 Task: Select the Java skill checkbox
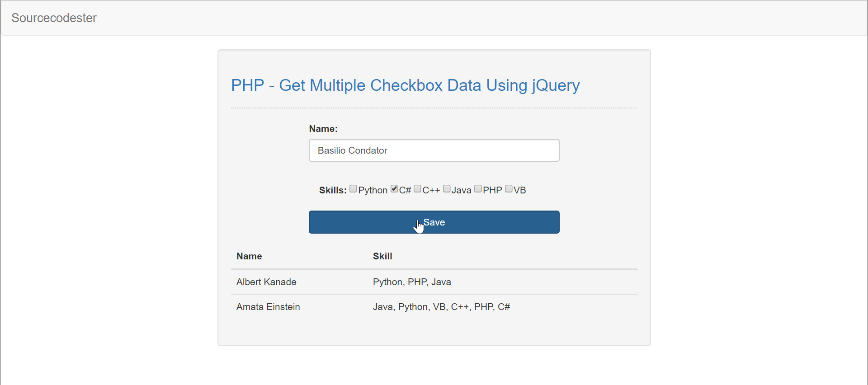447,189
